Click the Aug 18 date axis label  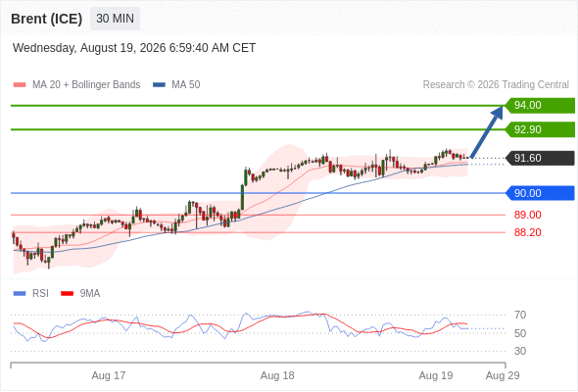(x=277, y=375)
